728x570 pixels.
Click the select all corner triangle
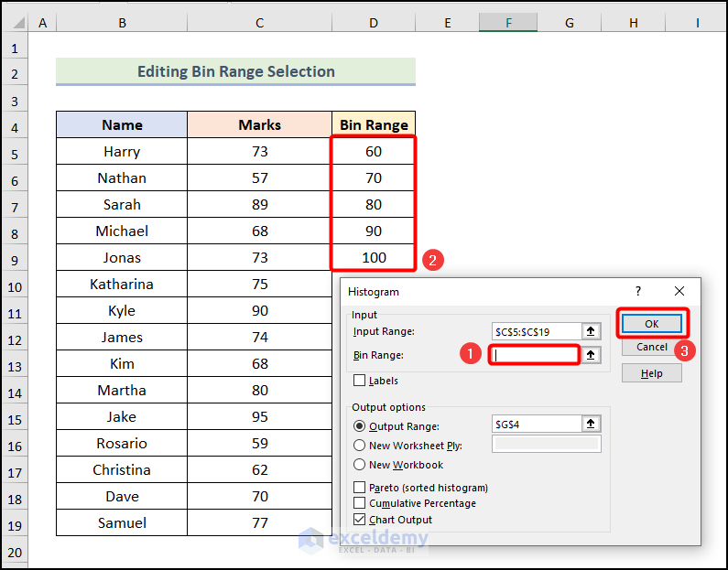click(15, 23)
